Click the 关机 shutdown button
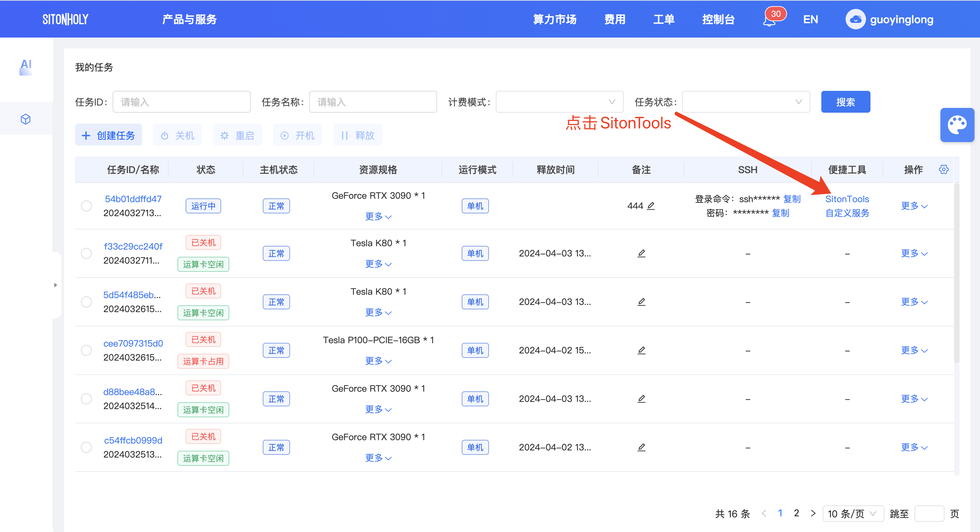The image size is (980, 532). pyautogui.click(x=177, y=135)
